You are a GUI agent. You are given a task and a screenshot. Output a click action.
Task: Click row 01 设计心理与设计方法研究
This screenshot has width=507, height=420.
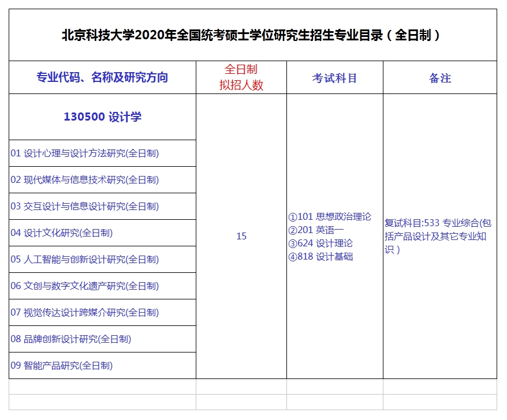85,153
